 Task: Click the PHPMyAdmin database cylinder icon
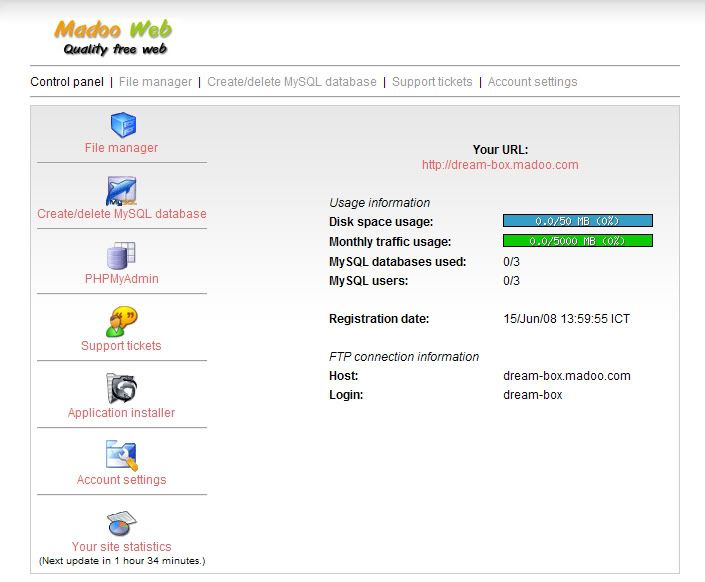pos(121,256)
